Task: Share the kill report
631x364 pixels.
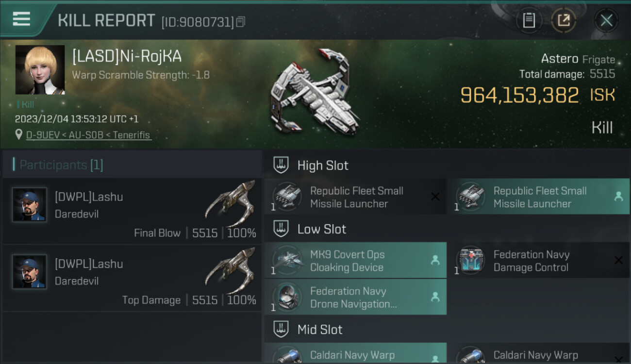Action: (564, 20)
